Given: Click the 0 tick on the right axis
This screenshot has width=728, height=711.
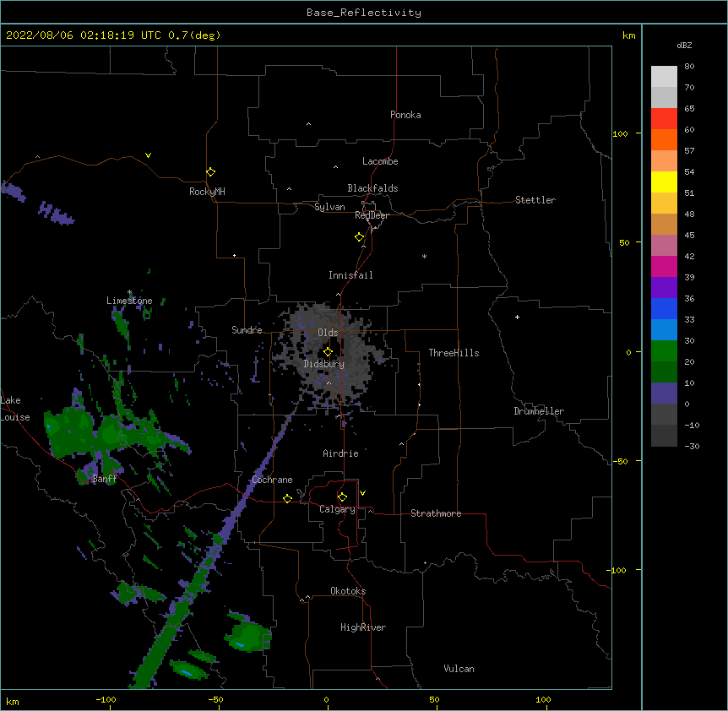Looking at the screenshot, I should [x=628, y=352].
